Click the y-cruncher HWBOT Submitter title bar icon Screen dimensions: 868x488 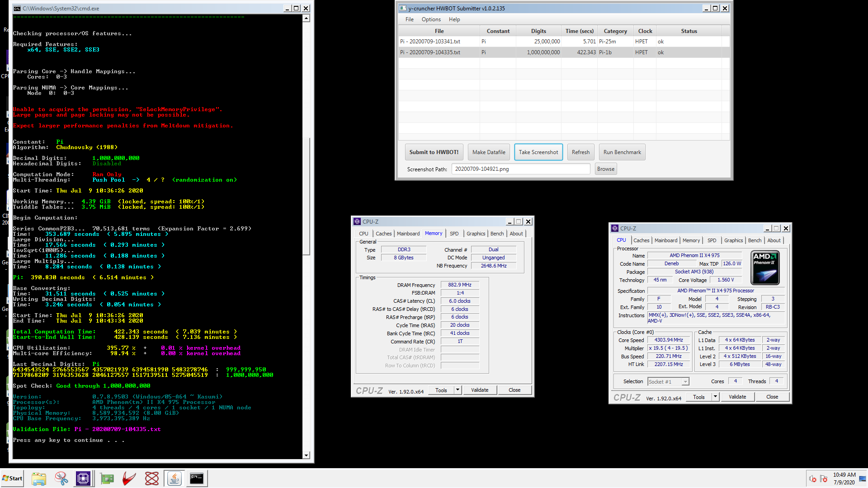coord(403,8)
